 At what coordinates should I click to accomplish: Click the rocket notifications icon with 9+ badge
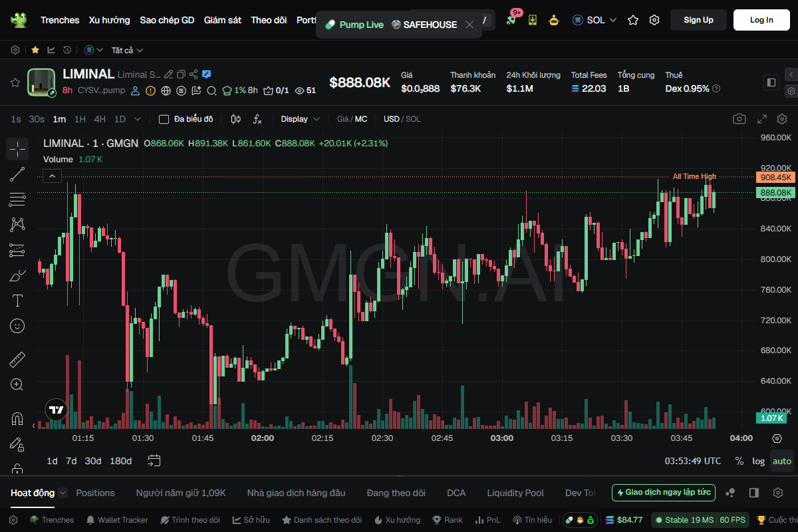511,20
